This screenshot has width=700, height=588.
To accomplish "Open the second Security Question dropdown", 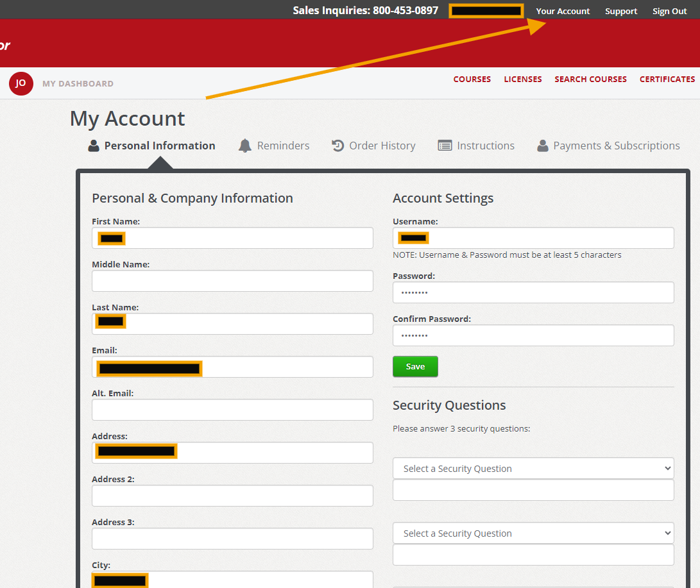I will click(533, 533).
